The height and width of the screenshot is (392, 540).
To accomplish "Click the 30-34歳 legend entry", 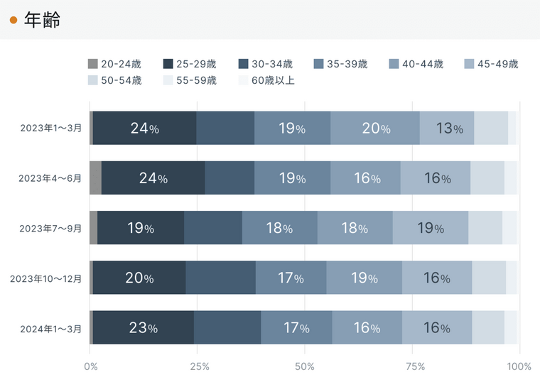I will (x=265, y=64).
